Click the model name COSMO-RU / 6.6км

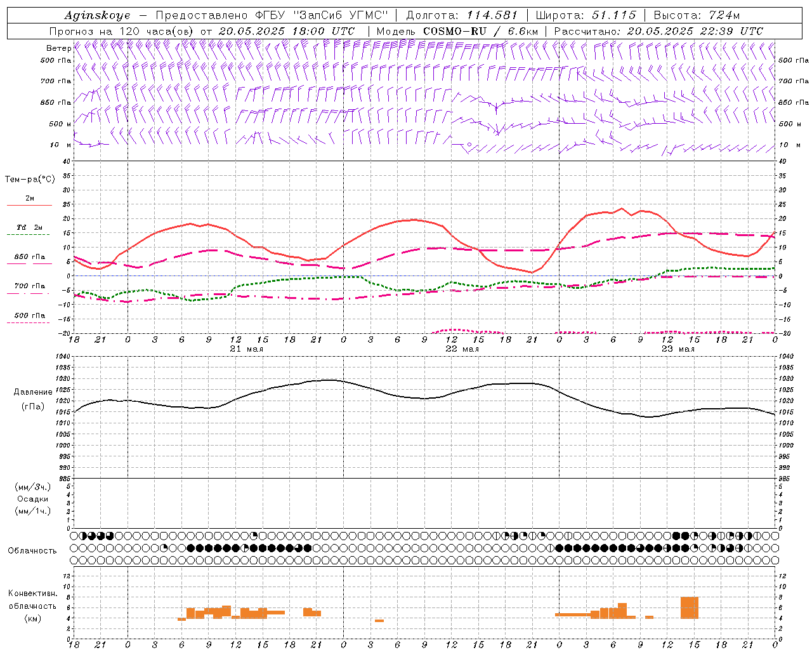pos(480,31)
